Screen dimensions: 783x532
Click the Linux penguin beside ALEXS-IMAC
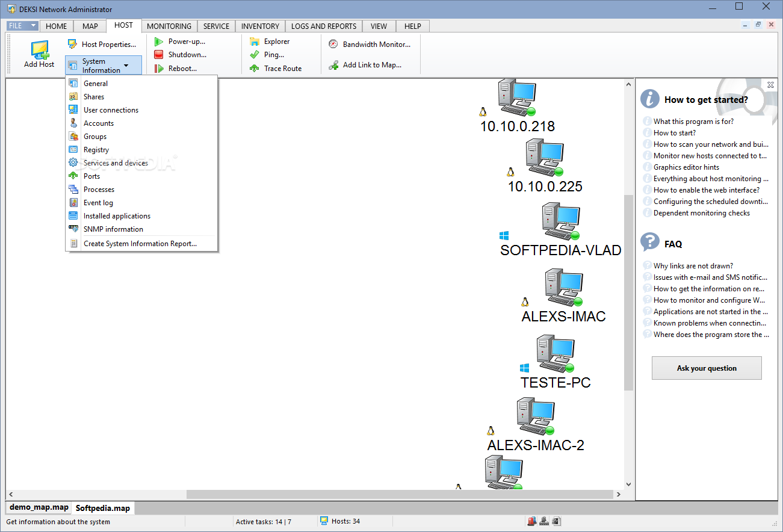(525, 302)
